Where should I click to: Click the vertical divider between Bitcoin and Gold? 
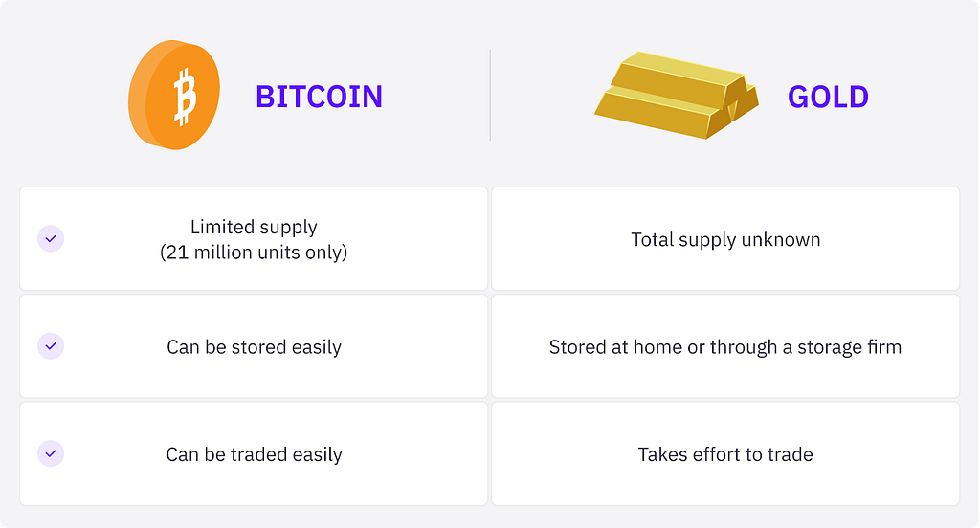click(x=490, y=95)
